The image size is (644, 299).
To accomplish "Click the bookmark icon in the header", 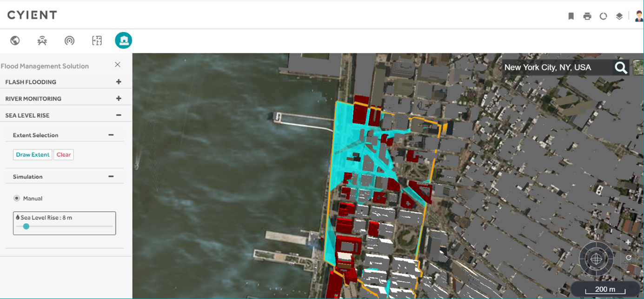I will coord(571,16).
